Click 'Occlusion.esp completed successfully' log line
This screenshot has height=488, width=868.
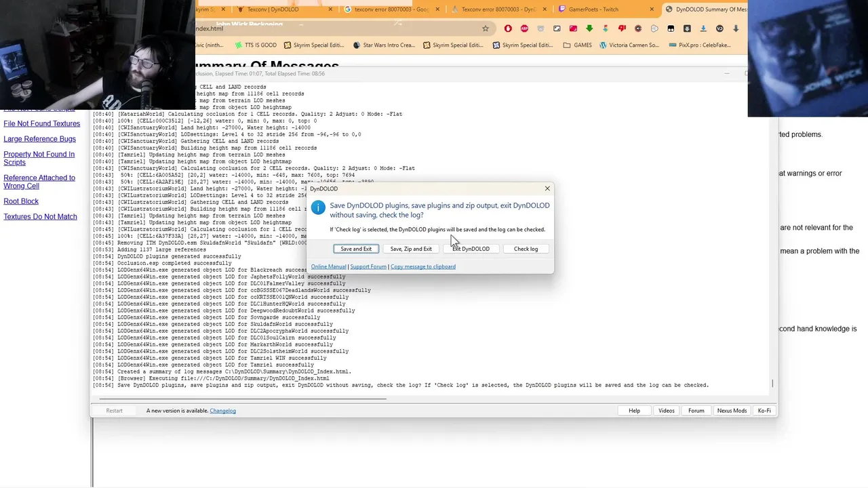tap(162, 263)
